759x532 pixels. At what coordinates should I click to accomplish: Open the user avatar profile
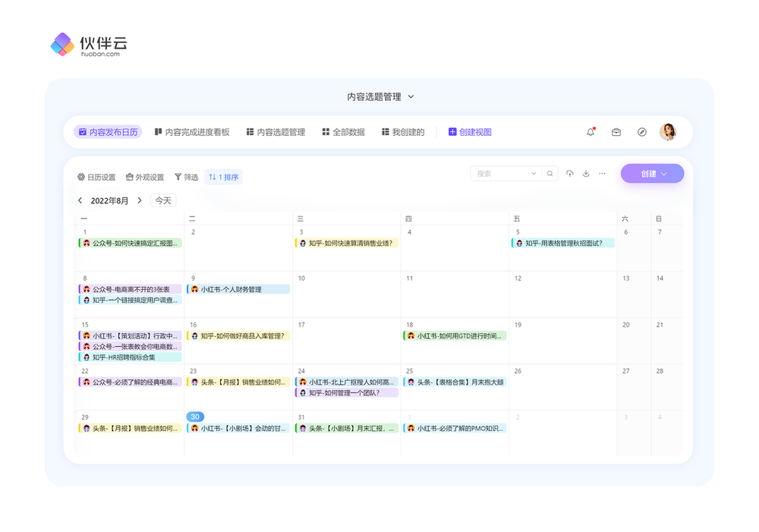(668, 132)
